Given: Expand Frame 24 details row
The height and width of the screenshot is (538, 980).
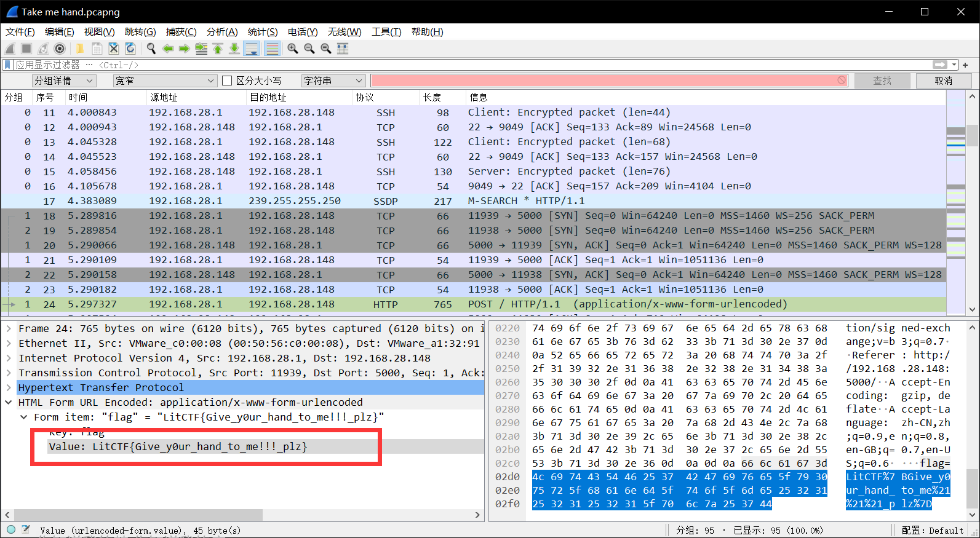Looking at the screenshot, I should pyautogui.click(x=9, y=329).
